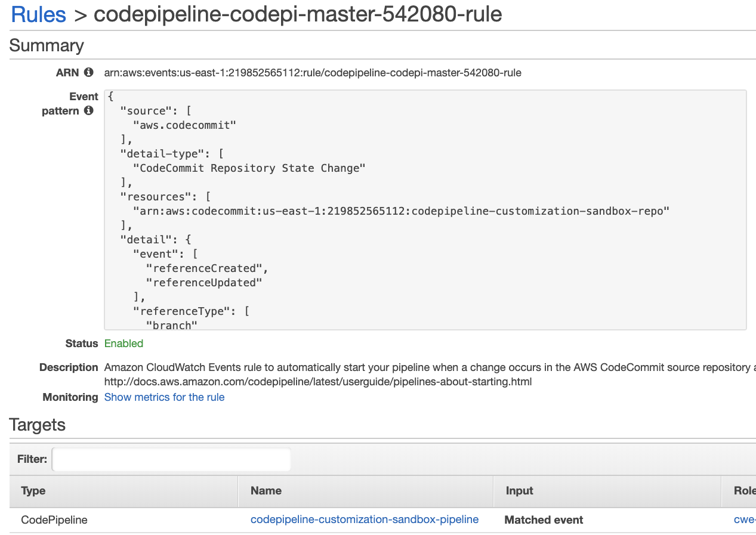Image resolution: width=756 pixels, height=535 pixels.
Task: Select the CodePipeline type cell
Action: [54, 520]
